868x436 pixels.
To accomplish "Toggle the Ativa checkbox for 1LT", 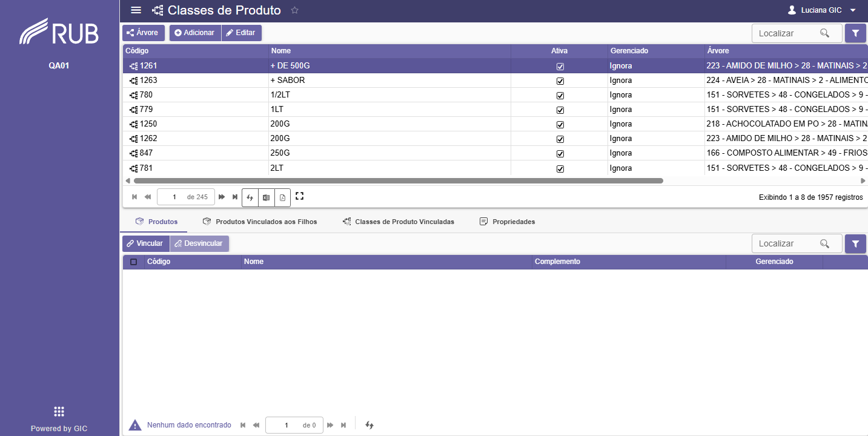I will tap(560, 110).
